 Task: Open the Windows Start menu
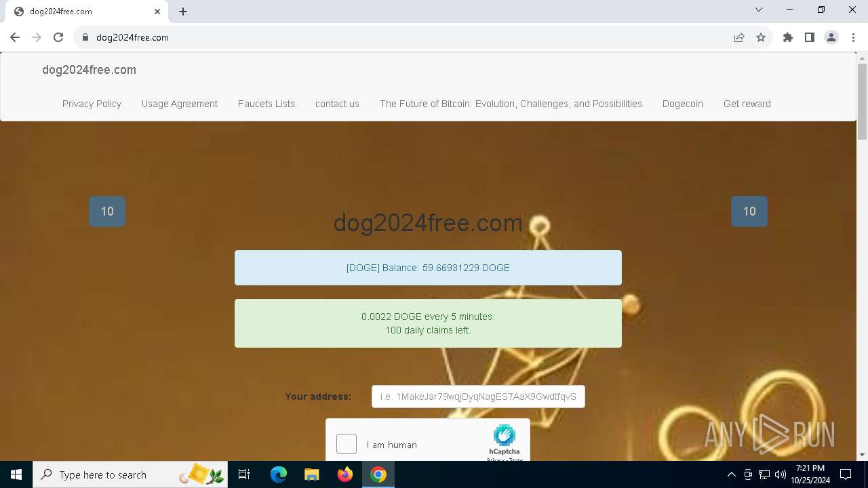pos(16,474)
